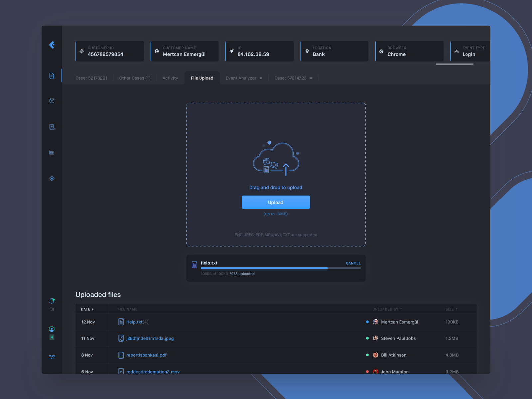The image size is (532, 399).
Task: Open the reportisbankasi.pdf file link
Action: [x=146, y=355]
